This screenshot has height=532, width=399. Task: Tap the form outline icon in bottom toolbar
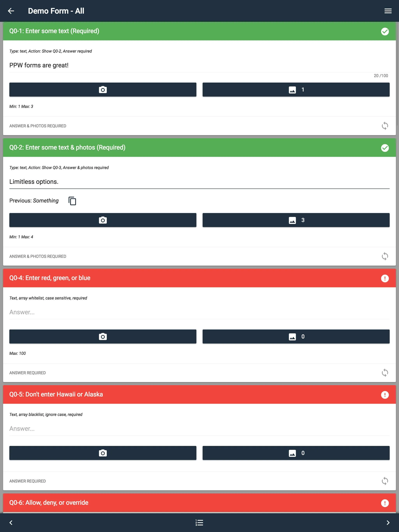pyautogui.click(x=199, y=522)
